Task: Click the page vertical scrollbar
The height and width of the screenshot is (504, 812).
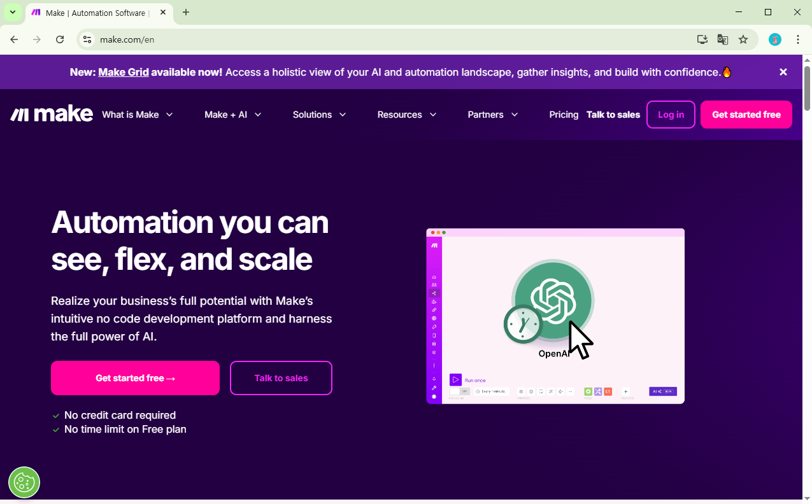Action: (x=807, y=89)
